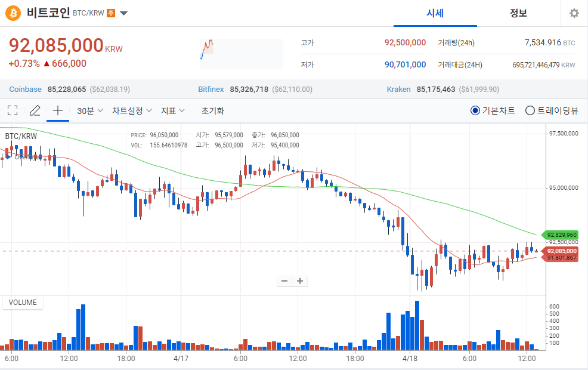Image resolution: width=588 pixels, height=370 pixels.
Task: Select the pencil drawing tool
Action: point(35,110)
